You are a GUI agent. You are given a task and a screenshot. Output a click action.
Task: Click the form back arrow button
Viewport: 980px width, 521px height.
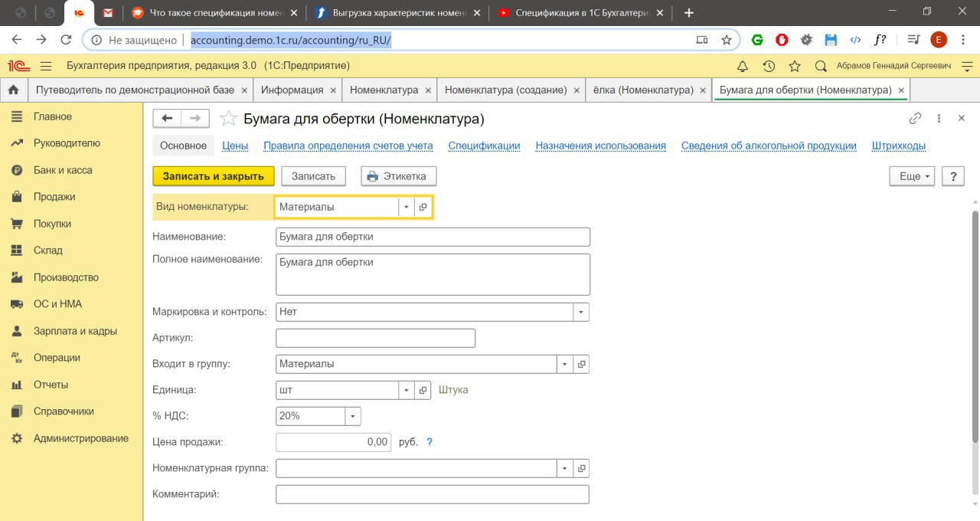click(168, 118)
